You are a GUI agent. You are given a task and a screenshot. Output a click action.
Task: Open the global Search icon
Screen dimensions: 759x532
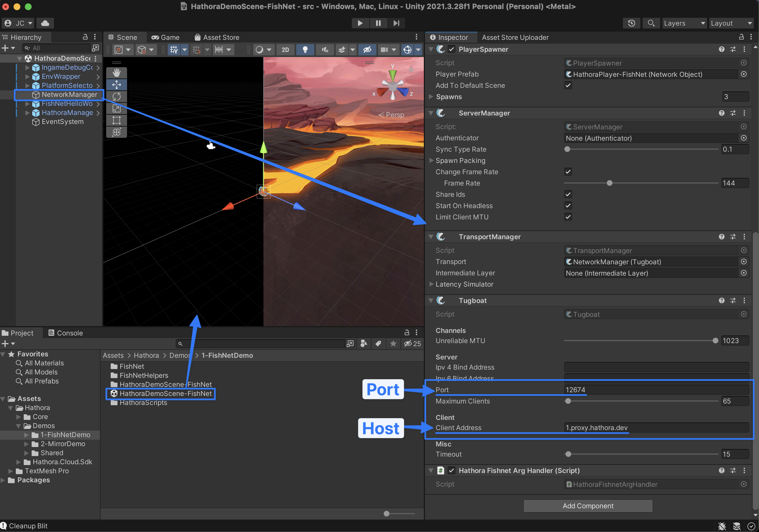click(x=651, y=23)
